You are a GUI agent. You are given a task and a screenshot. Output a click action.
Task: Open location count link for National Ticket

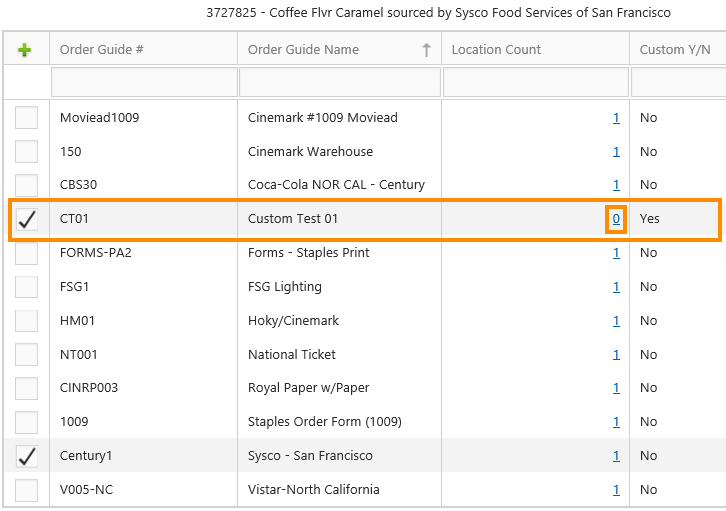[x=616, y=355]
